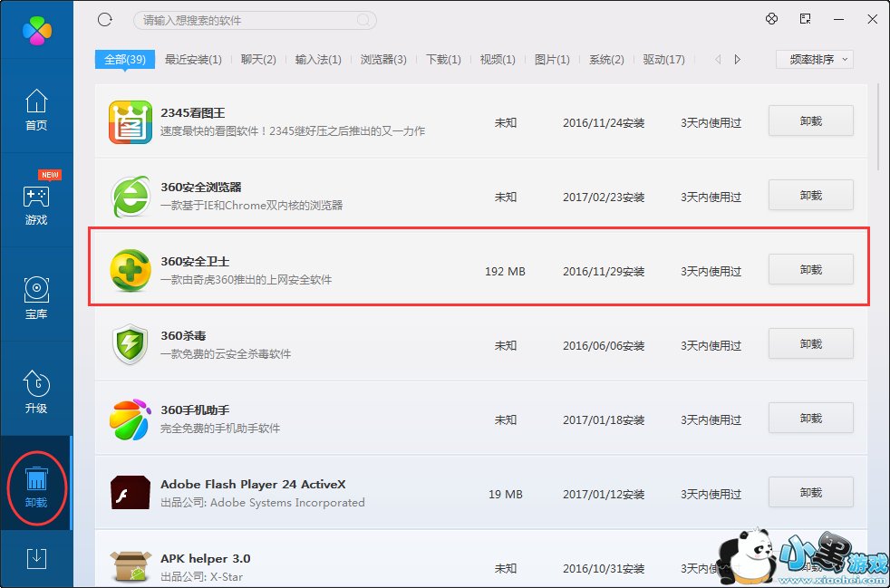Open the skin theme icon in title bar
The width and height of the screenshot is (890, 588).
(x=771, y=19)
